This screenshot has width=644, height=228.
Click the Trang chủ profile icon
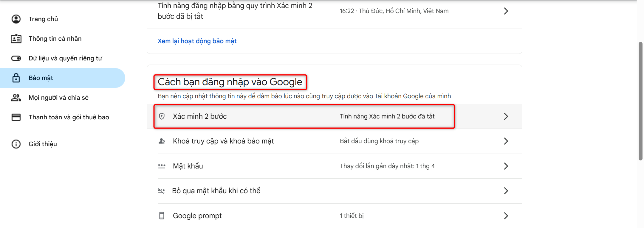pyautogui.click(x=16, y=19)
